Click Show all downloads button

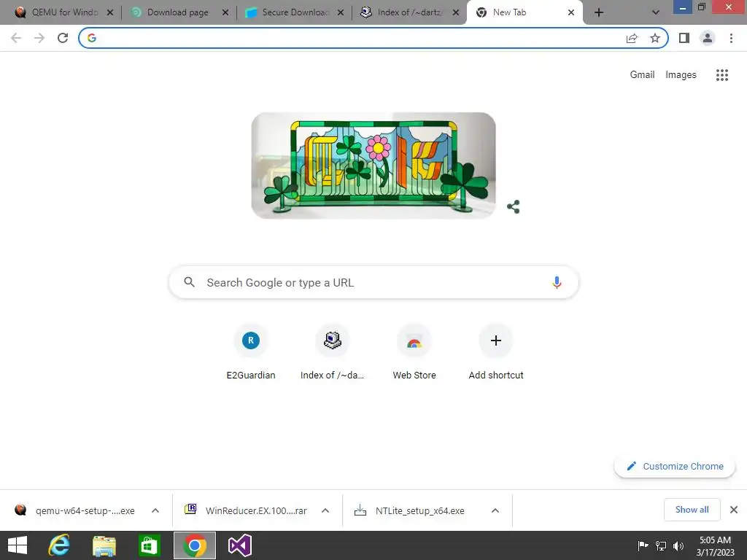click(692, 510)
